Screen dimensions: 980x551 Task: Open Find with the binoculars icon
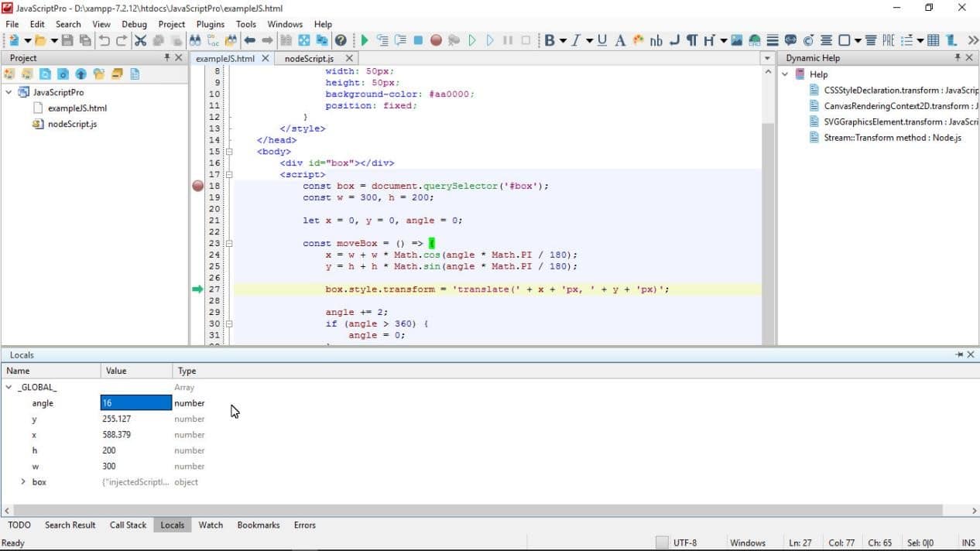195,40
